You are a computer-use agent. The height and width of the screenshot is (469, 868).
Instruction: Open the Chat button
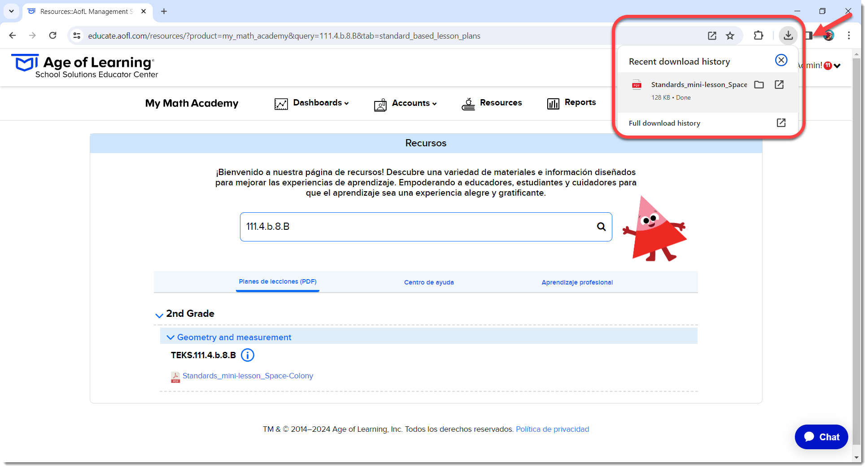(821, 437)
